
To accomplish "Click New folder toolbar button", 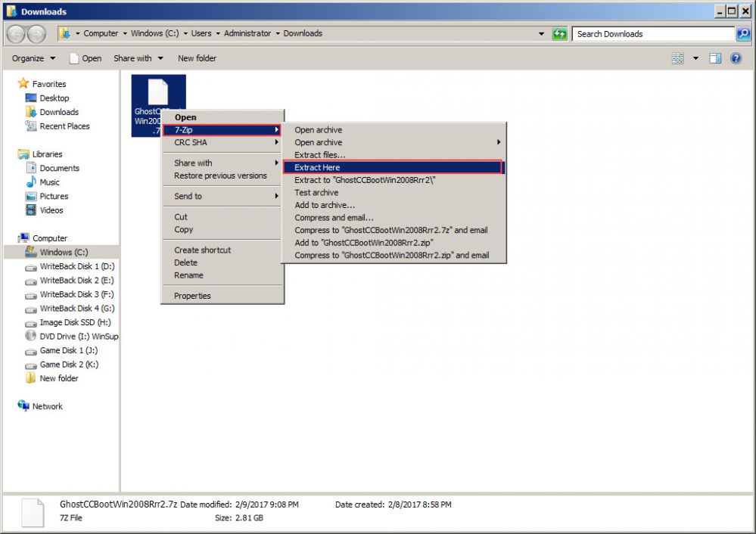I will click(x=197, y=58).
